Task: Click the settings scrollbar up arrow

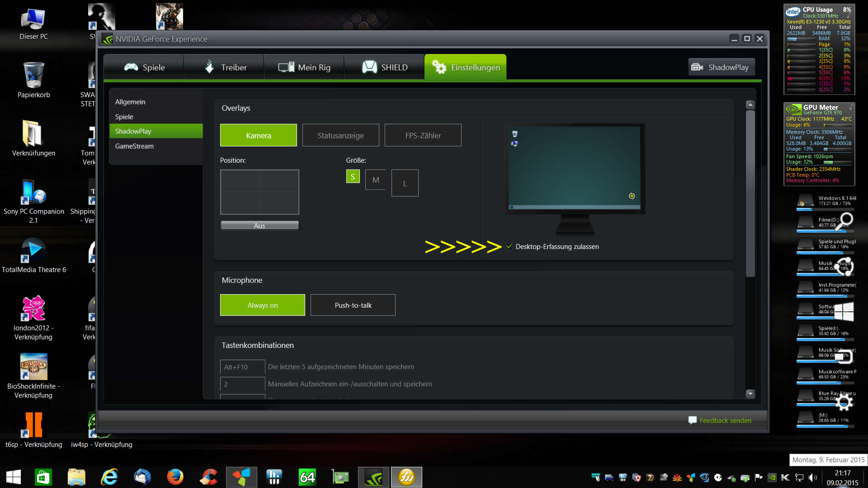Action: tap(750, 105)
